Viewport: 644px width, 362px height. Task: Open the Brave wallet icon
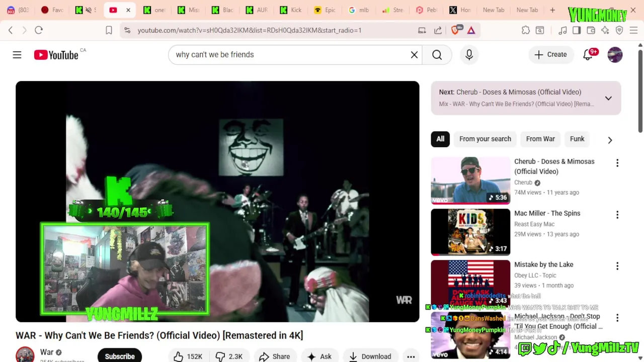[x=591, y=30]
